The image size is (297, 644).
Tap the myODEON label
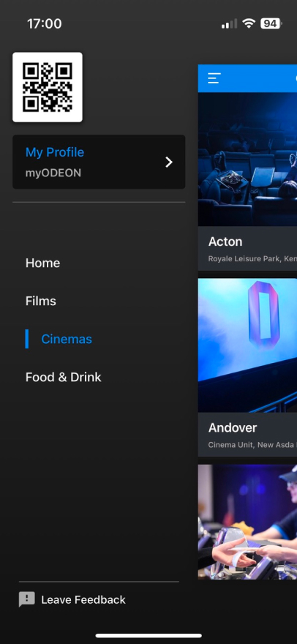pyautogui.click(x=53, y=173)
